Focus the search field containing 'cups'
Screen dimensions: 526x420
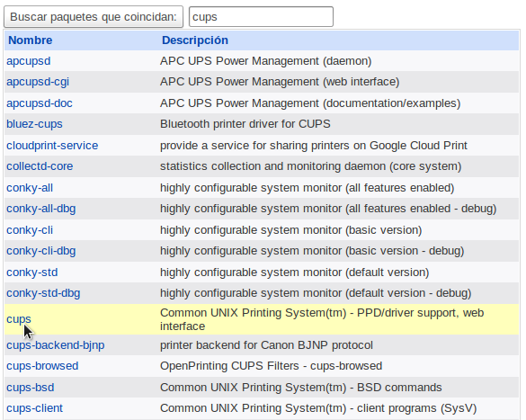click(261, 16)
